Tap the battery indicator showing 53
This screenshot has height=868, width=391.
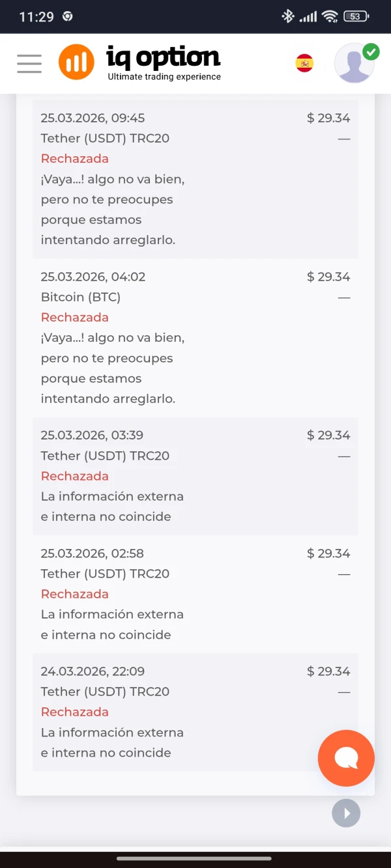click(x=355, y=16)
